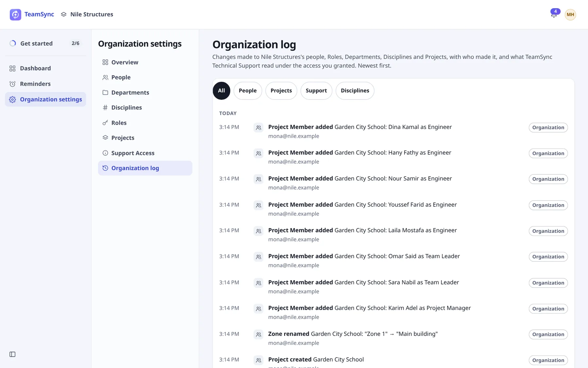The width and height of the screenshot is (588, 368).
Task: Click the TeamSync brand name
Action: coord(39,14)
